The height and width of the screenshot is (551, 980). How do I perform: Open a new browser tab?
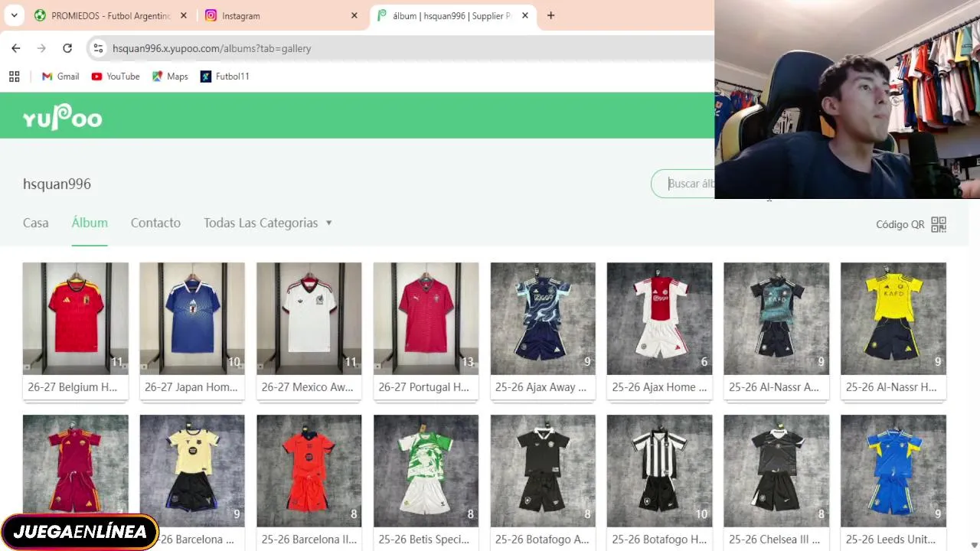click(550, 15)
